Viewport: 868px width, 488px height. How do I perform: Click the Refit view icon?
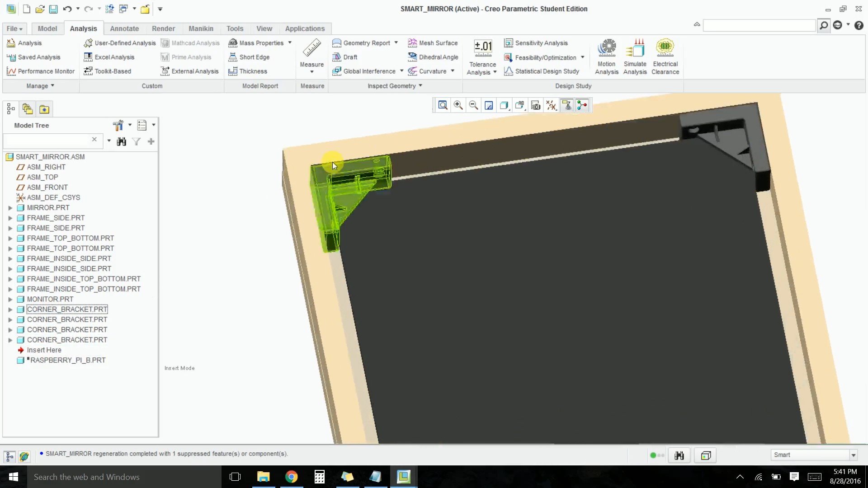[443, 105]
